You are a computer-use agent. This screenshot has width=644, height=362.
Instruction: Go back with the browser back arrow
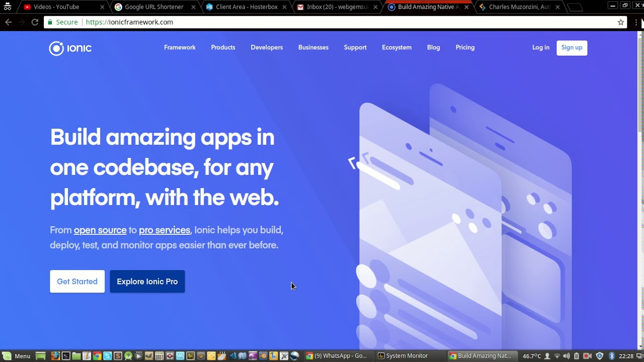(8, 22)
